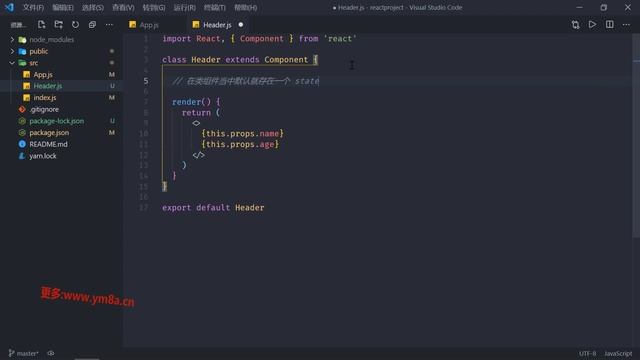The height and width of the screenshot is (360, 640).
Task: Click the UTF-8 encoding status item
Action: (587, 353)
